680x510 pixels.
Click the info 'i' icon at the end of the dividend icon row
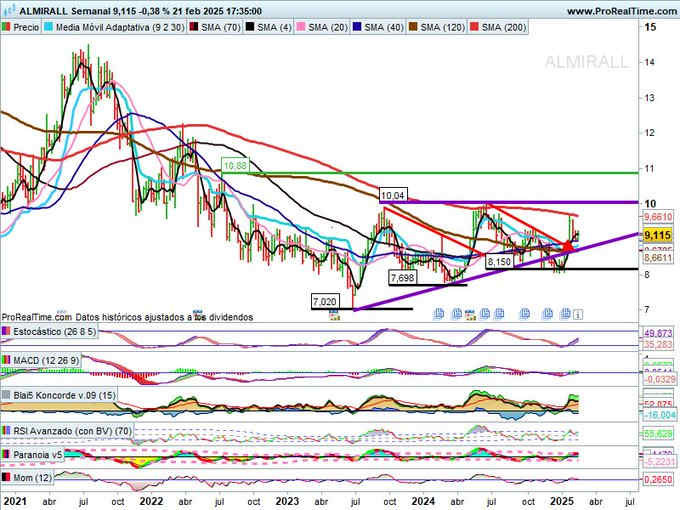pos(578,314)
